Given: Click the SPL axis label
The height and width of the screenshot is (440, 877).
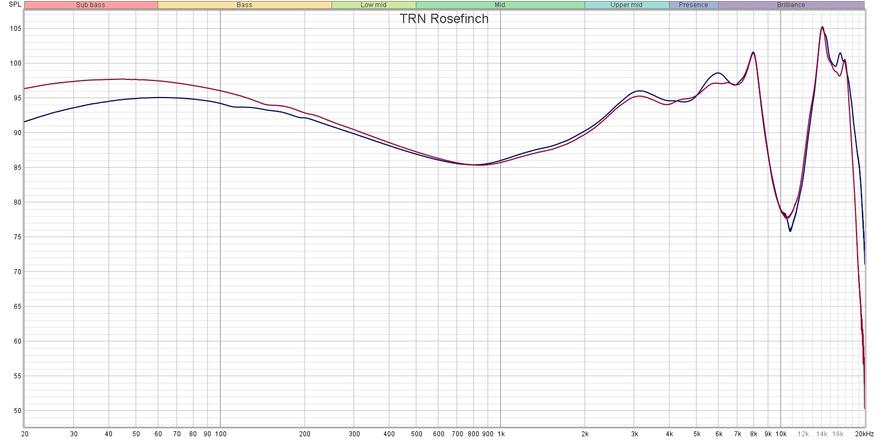Looking at the screenshot, I should [x=16, y=5].
